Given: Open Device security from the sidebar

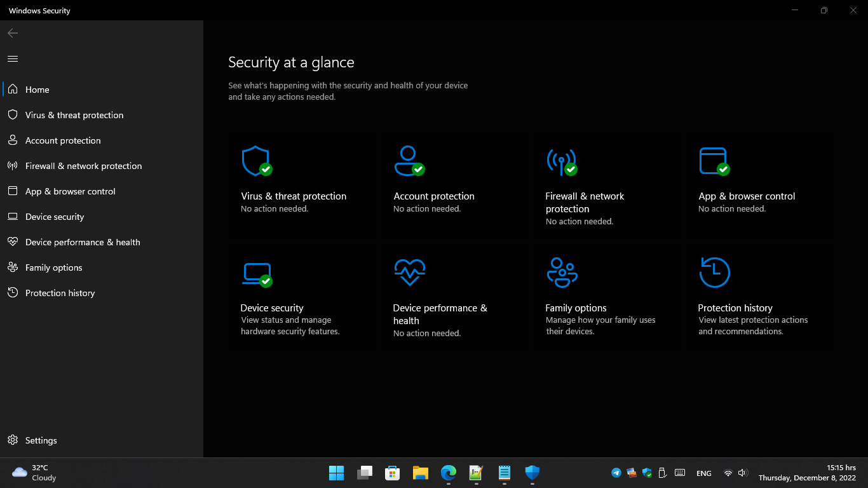Looking at the screenshot, I should click(x=102, y=217).
